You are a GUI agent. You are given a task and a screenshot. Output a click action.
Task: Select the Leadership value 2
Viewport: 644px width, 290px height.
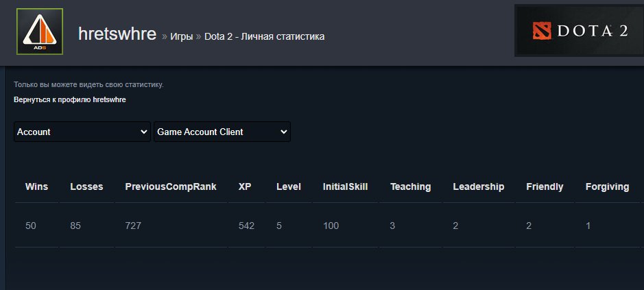click(x=455, y=226)
